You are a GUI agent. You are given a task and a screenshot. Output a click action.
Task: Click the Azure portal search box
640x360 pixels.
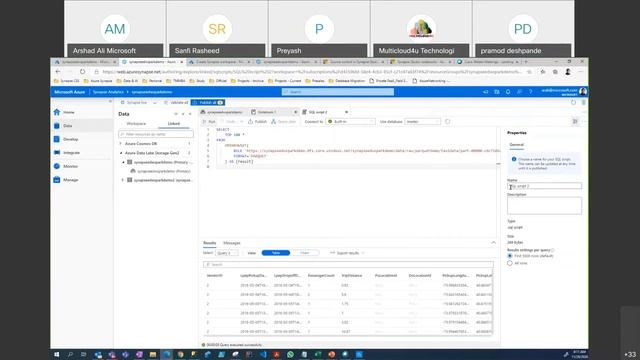coord(338,92)
